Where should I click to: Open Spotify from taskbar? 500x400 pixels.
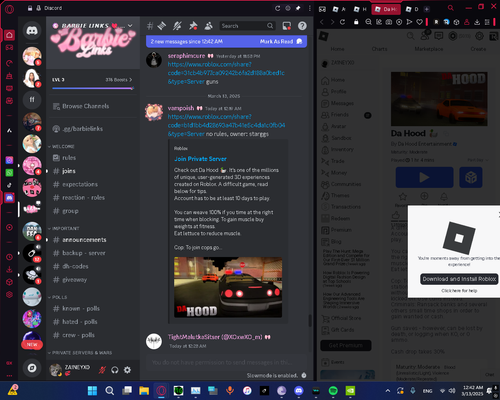point(333,390)
